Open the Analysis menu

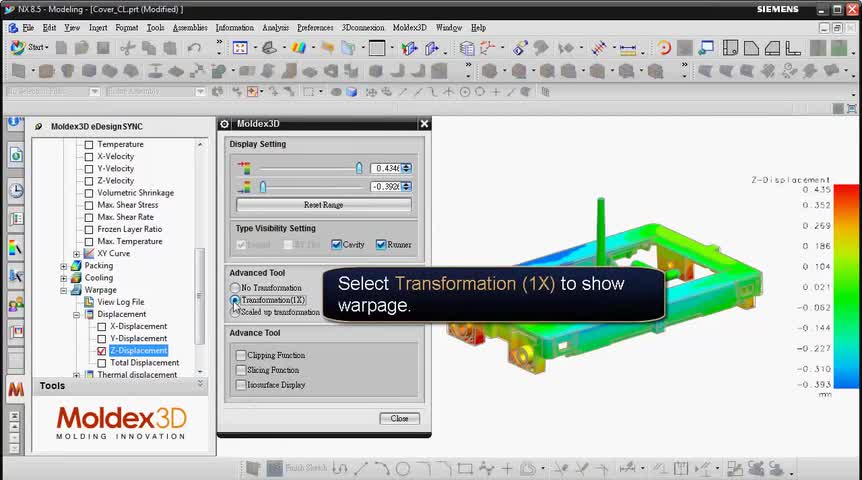(275, 27)
